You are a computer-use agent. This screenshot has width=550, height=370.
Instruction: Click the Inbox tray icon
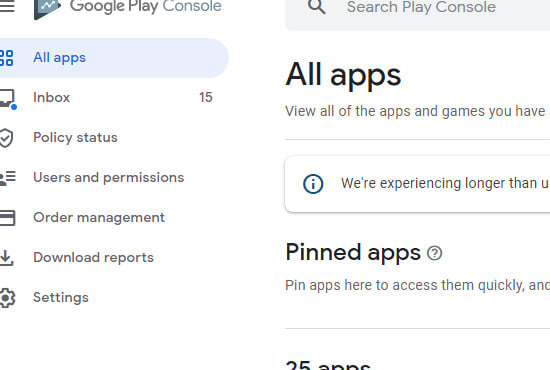[x=7, y=98]
